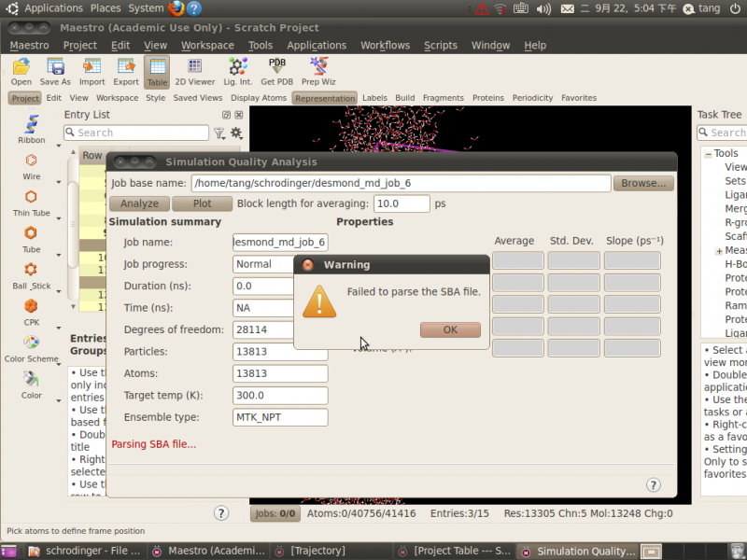This screenshot has width=747, height=560.
Task: Expand the CPK options arrow
Action: [59, 329]
